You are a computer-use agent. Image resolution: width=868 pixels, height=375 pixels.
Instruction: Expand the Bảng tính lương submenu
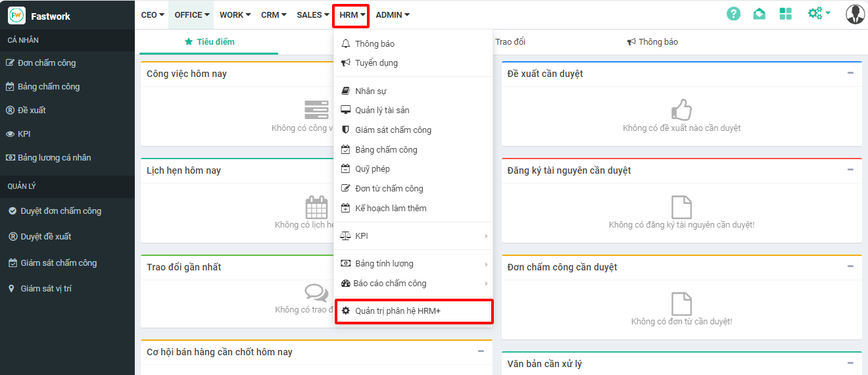[486, 264]
